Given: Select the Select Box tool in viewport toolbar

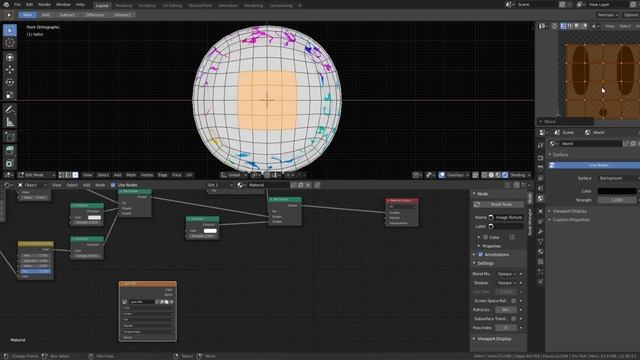Looking at the screenshot, I should (10, 30).
